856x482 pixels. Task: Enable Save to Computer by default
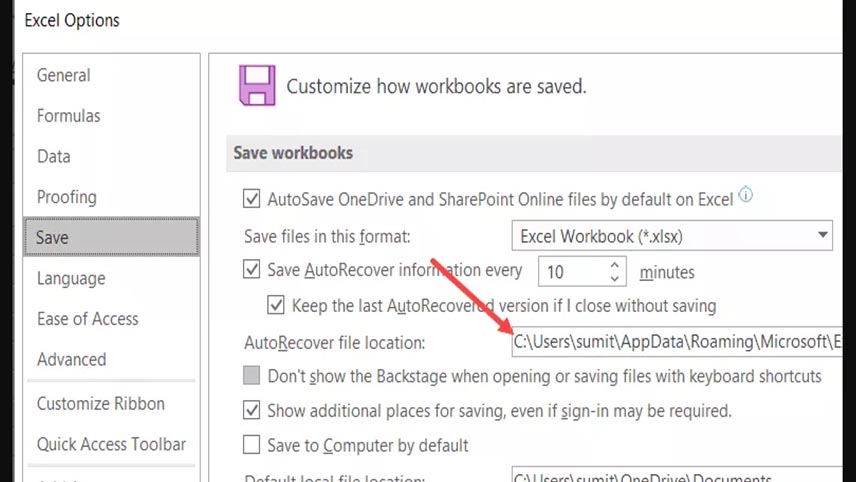252,445
